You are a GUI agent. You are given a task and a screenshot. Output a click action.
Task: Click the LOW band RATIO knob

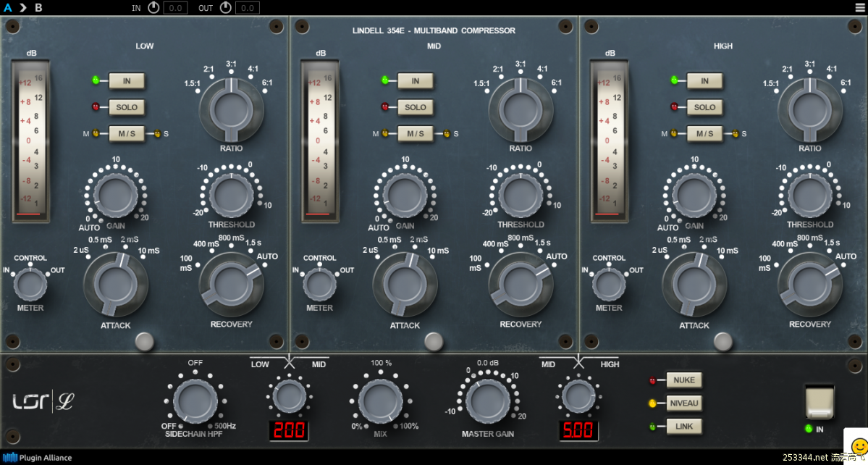[232, 109]
